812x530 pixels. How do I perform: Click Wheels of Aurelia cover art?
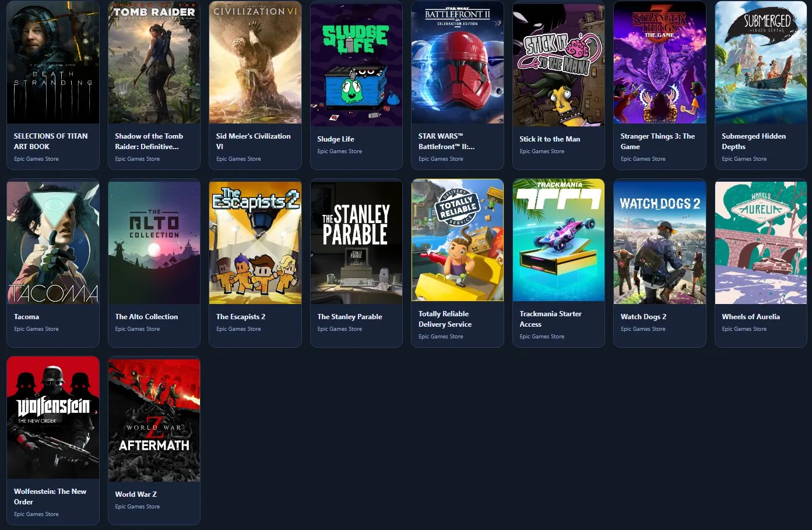[x=761, y=242]
